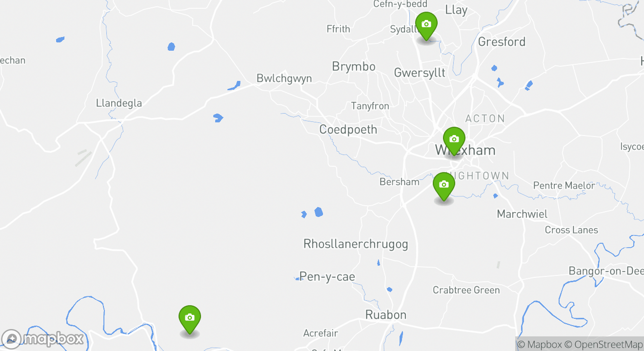The height and width of the screenshot is (351, 644).
Task: Select the Crabtree Green label
Action: [x=466, y=290]
